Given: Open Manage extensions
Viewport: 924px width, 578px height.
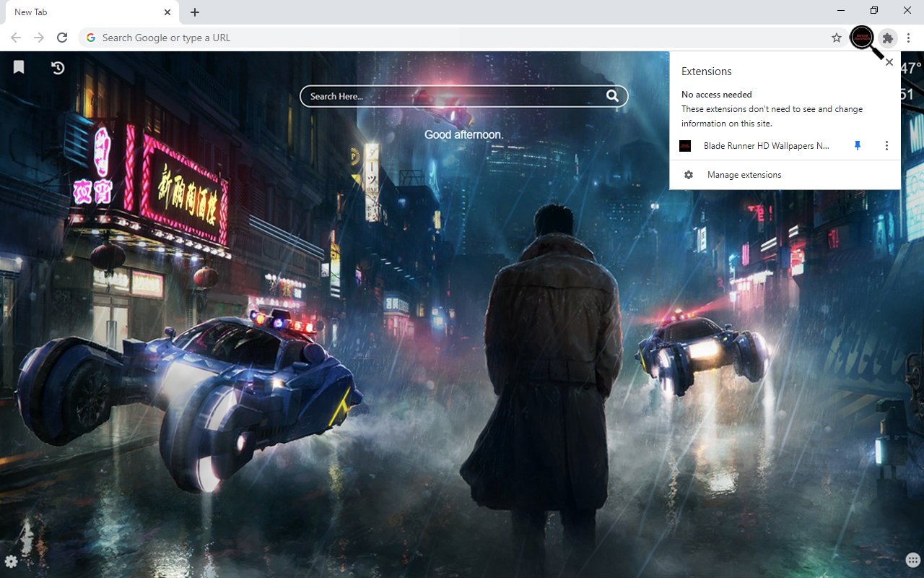Looking at the screenshot, I should click(x=785, y=175).
